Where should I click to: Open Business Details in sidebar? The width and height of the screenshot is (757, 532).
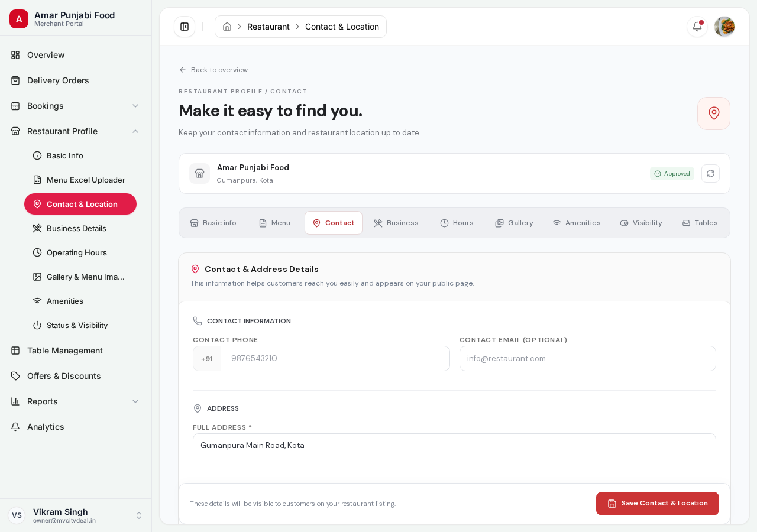pyautogui.click(x=80, y=228)
